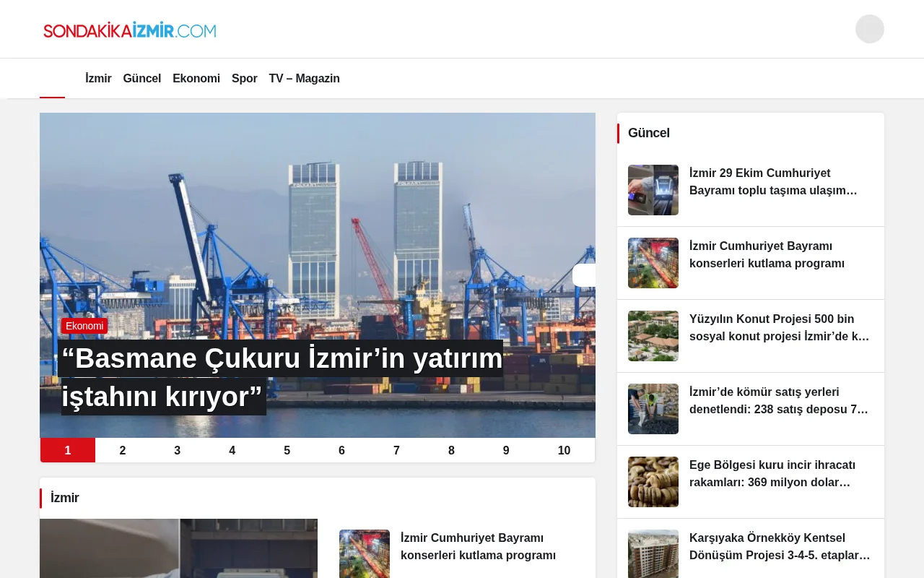Open the Ekonomi navigation section
This screenshot has height=578, width=924.
click(x=196, y=78)
